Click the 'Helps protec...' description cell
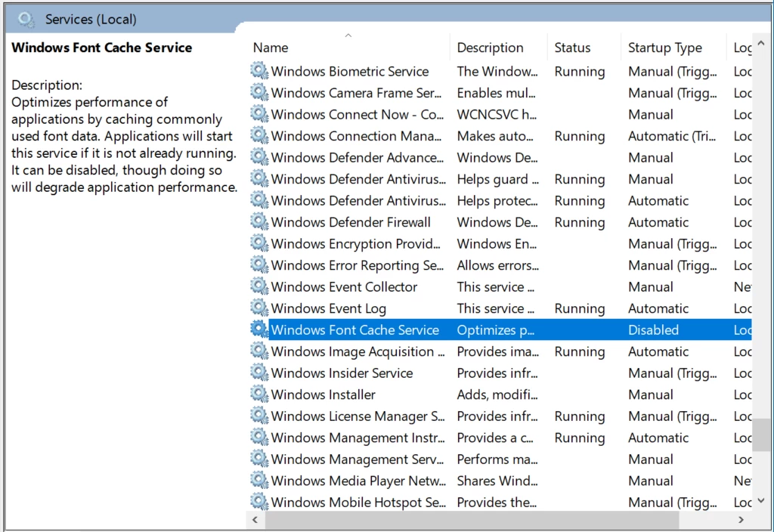The image size is (774, 532). pos(497,201)
